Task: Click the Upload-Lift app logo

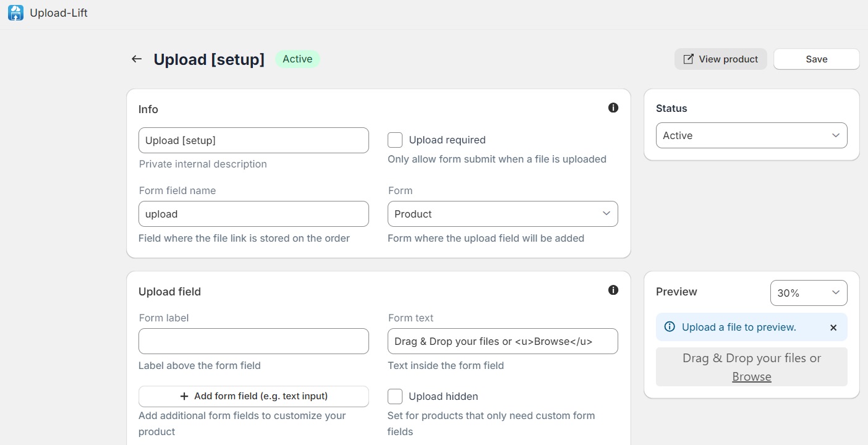Action: (15, 12)
